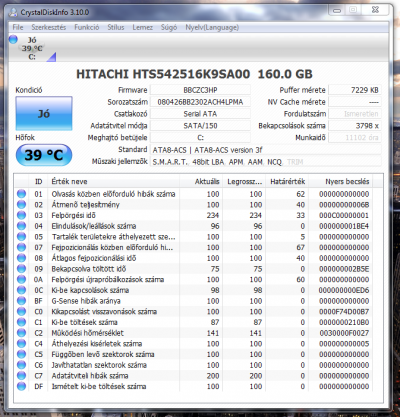Viewport: 400px width, 417px height.
Task: Click the buffer size value 7229 KB
Action: 355,90
